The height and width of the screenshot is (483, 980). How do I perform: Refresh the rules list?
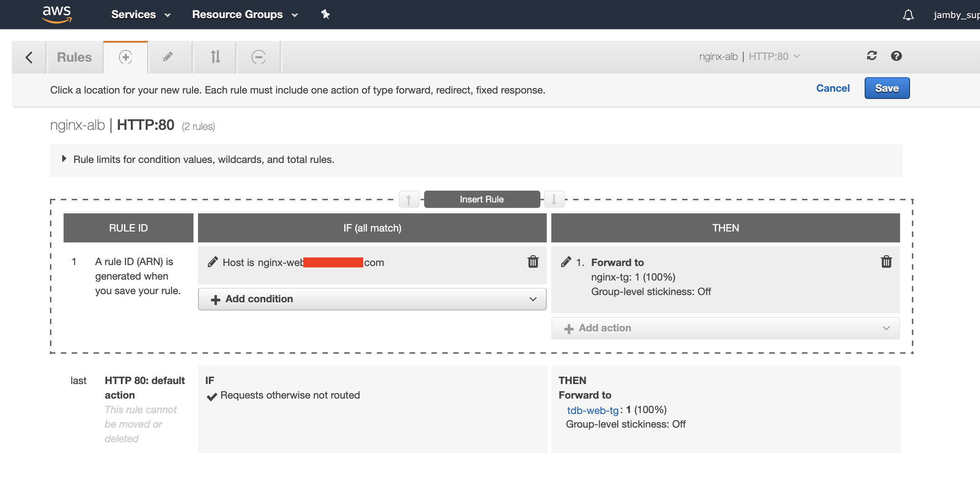pos(871,56)
